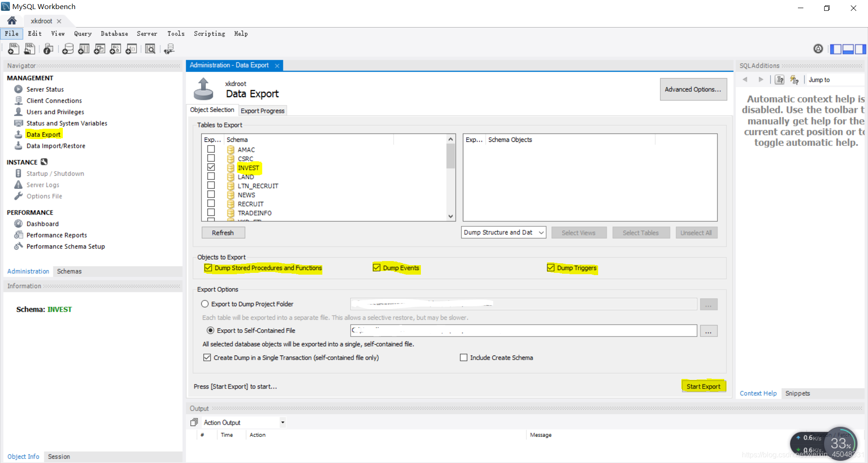
Task: Open Users and Privileges in Navigator
Action: click(x=55, y=112)
